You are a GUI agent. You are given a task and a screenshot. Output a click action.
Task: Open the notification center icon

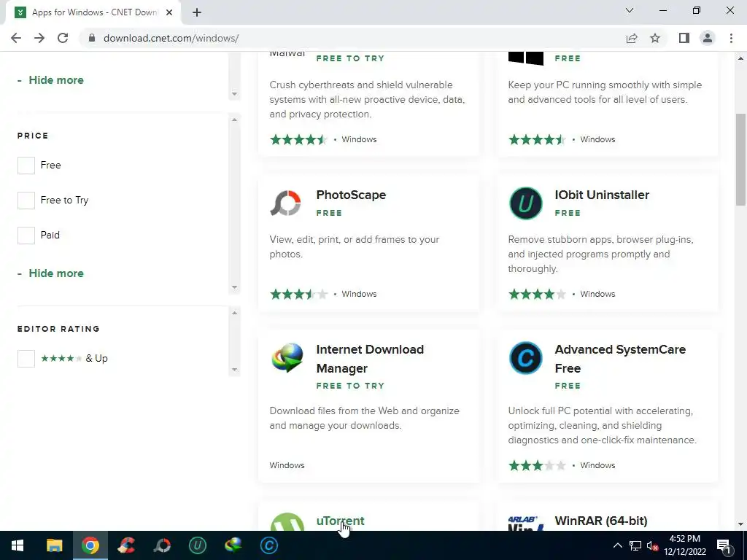(x=724, y=545)
